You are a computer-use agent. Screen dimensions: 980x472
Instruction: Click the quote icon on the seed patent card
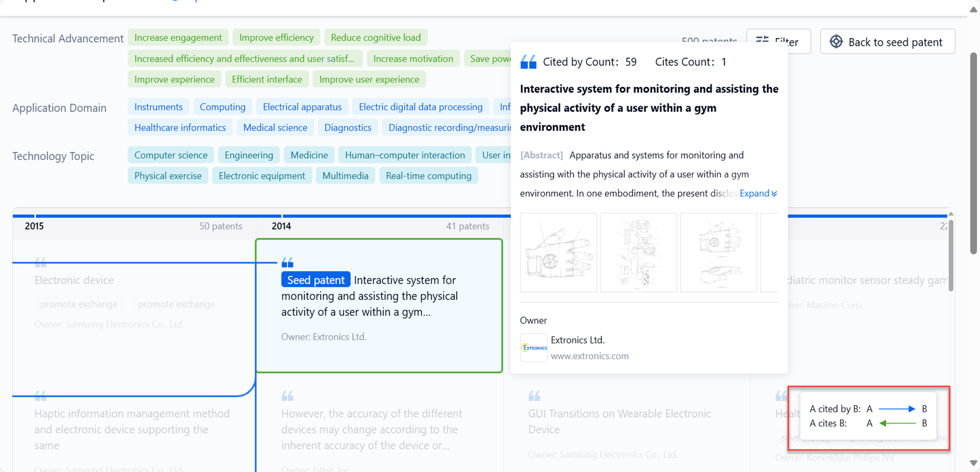pyautogui.click(x=287, y=262)
